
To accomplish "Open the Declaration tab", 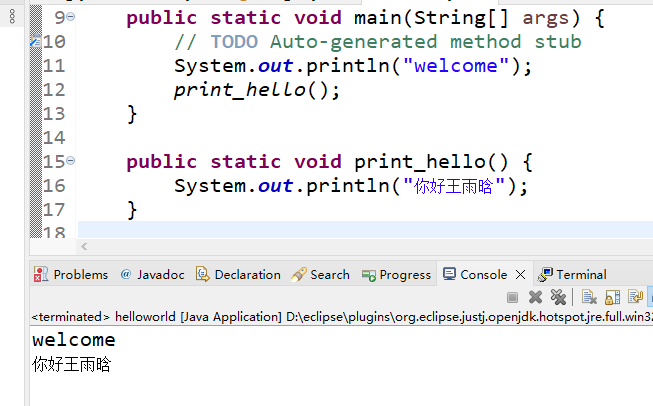I will (x=247, y=275).
